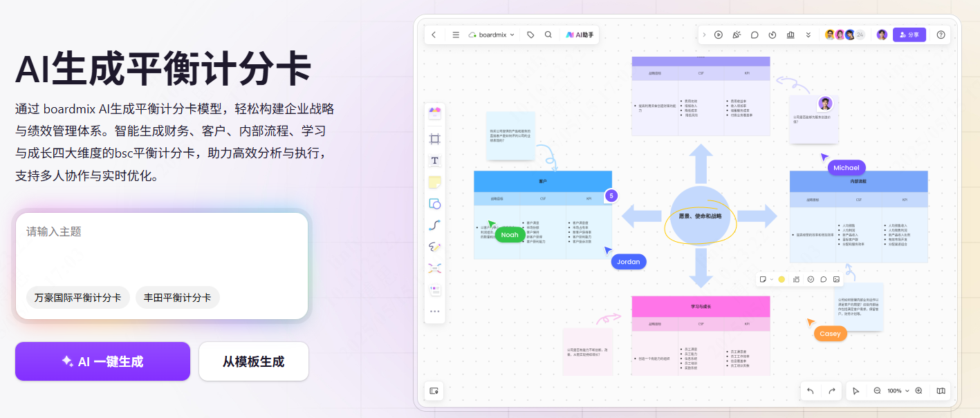The height and width of the screenshot is (418, 980).
Task: Click the tag icon in the top toolbar
Action: coord(530,35)
